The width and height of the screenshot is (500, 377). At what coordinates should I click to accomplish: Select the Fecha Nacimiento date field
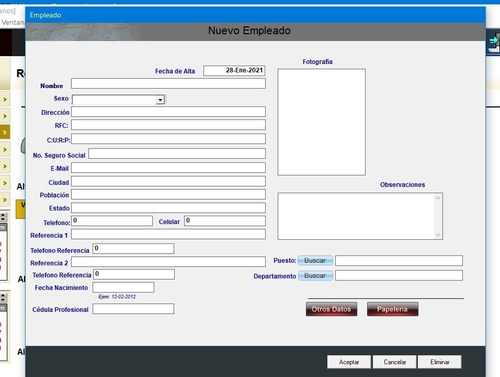123,288
